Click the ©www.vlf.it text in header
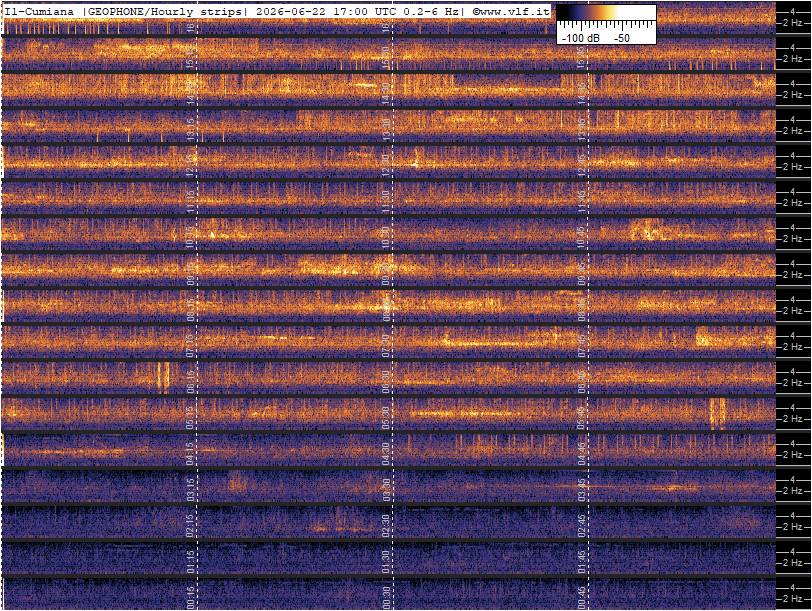812x611 pixels. pos(511,11)
